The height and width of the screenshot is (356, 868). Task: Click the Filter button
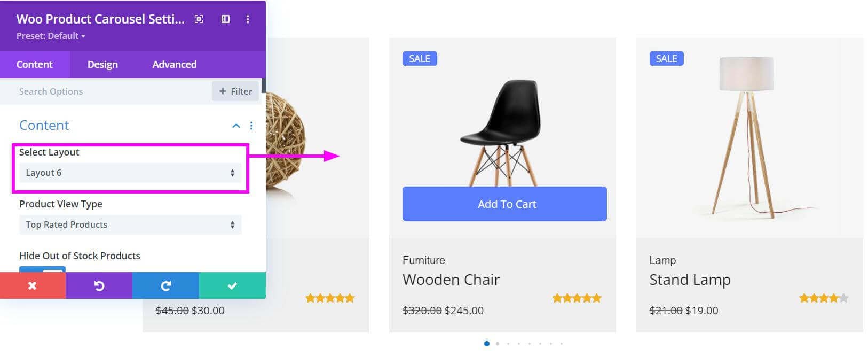tap(235, 91)
